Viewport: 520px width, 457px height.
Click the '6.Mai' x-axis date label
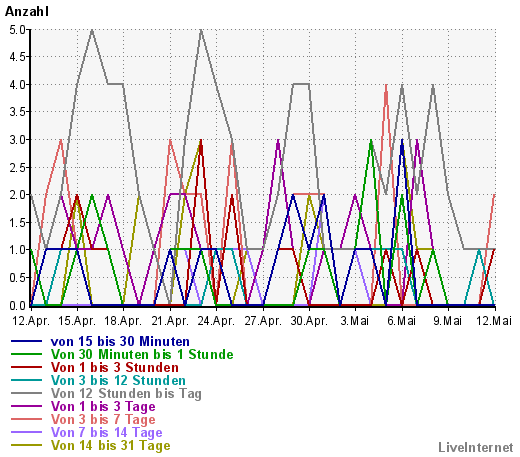coord(402,321)
